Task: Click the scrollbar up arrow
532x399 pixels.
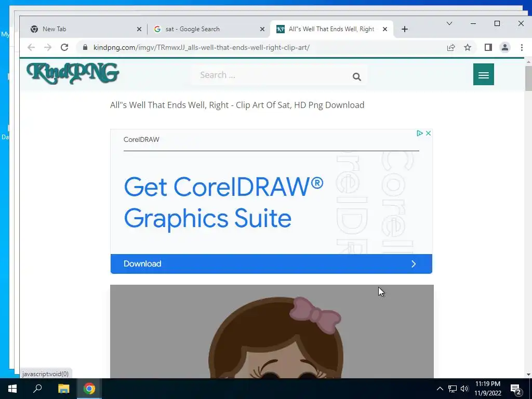Action: tap(528, 62)
